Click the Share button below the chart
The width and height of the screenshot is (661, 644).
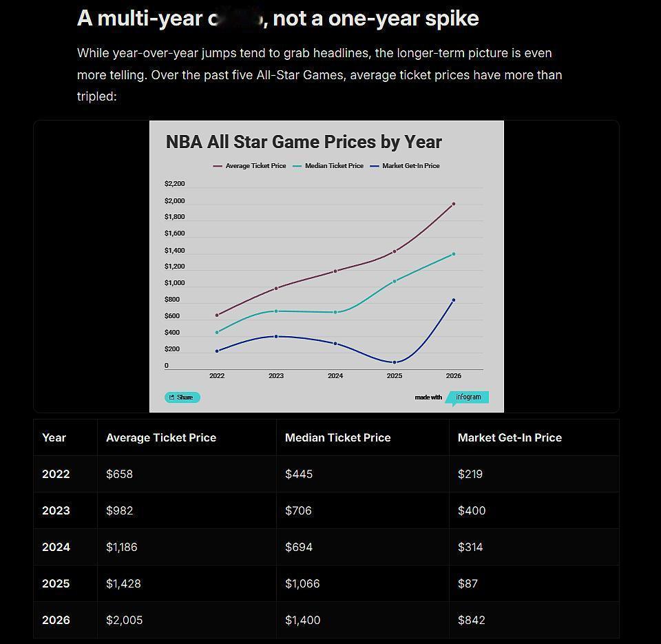pyautogui.click(x=182, y=397)
